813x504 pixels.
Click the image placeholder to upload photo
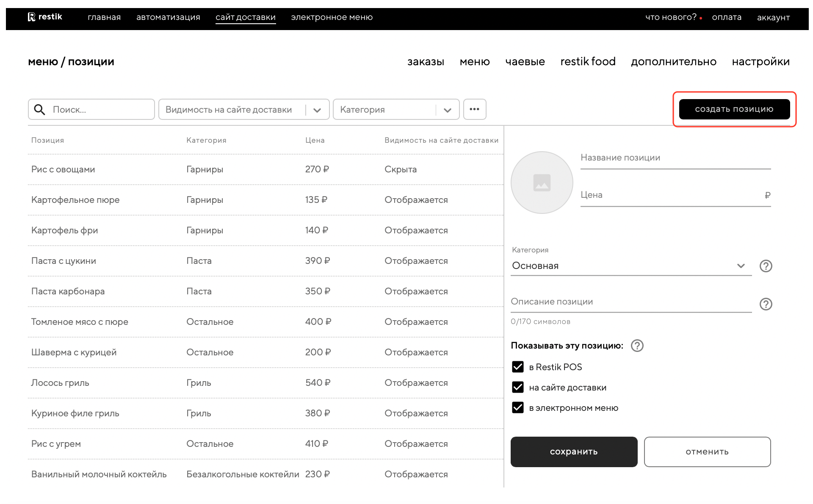[x=542, y=183]
